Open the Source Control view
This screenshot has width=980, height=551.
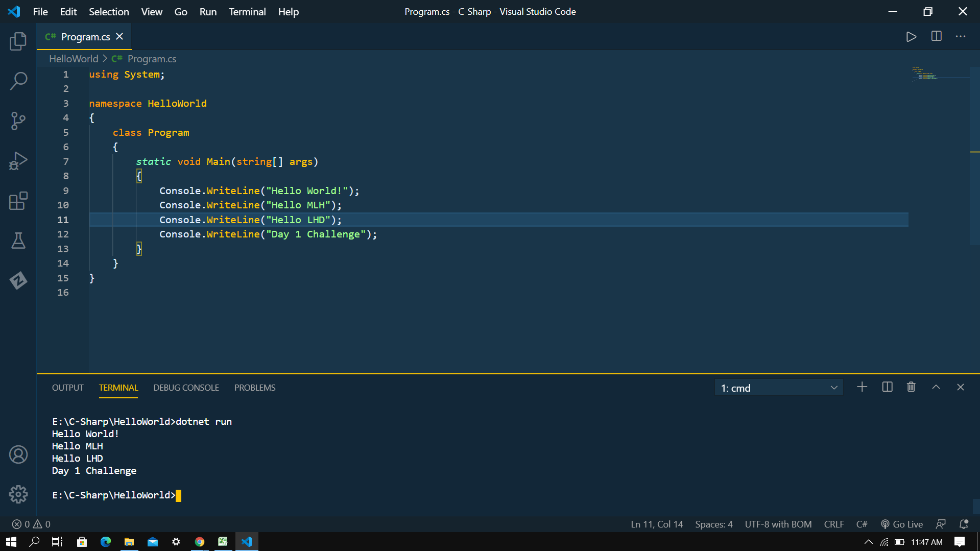click(18, 121)
